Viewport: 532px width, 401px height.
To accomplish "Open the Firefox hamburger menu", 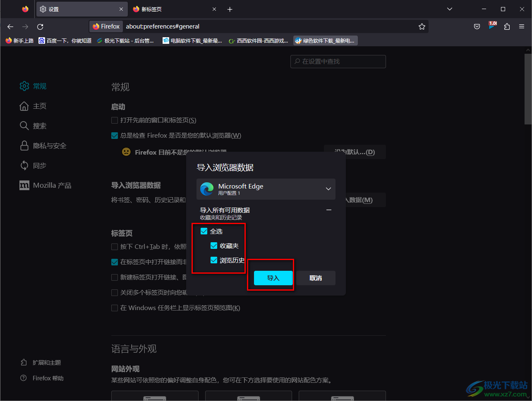I will pos(522,26).
